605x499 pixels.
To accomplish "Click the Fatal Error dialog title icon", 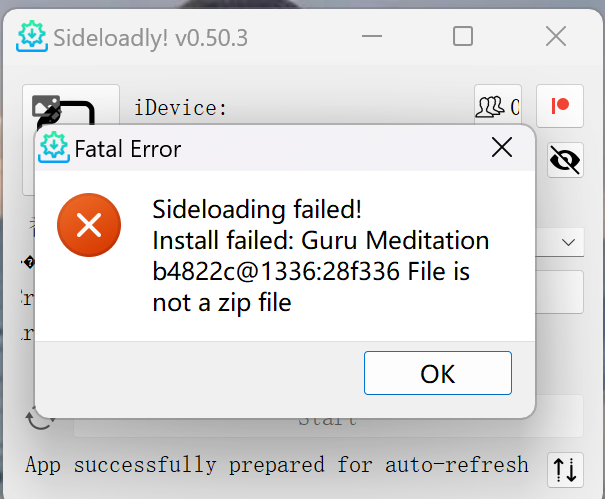I will coord(52,149).
